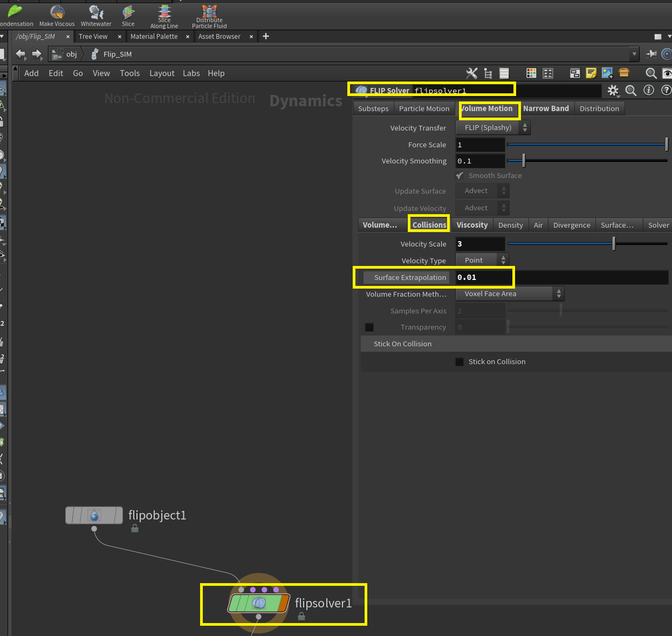The width and height of the screenshot is (672, 636).
Task: Click the pin pane icon
Action: [651, 54]
